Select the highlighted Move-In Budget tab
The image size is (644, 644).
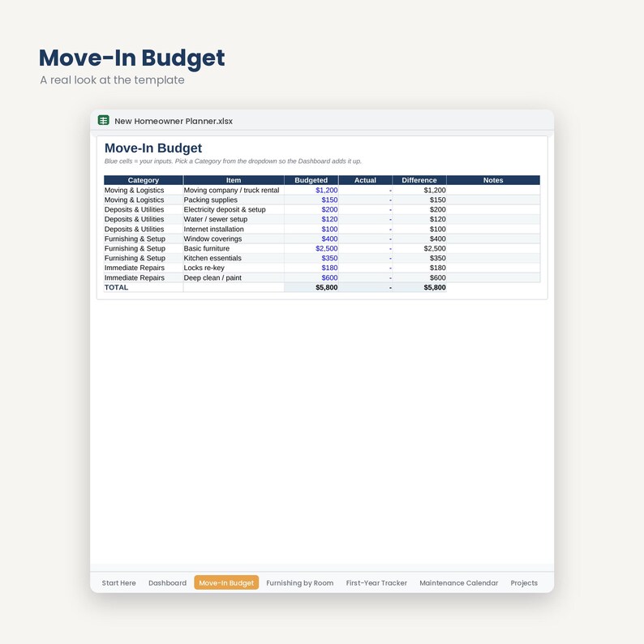coord(226,583)
